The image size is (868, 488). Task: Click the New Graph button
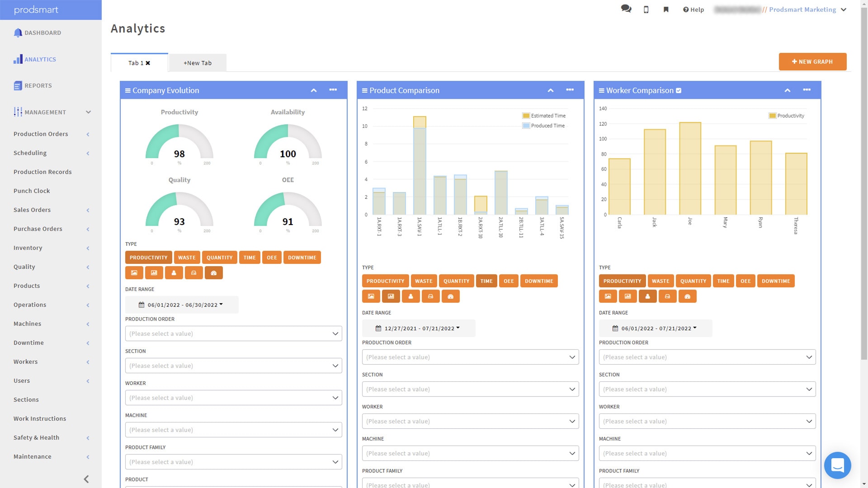pyautogui.click(x=812, y=62)
